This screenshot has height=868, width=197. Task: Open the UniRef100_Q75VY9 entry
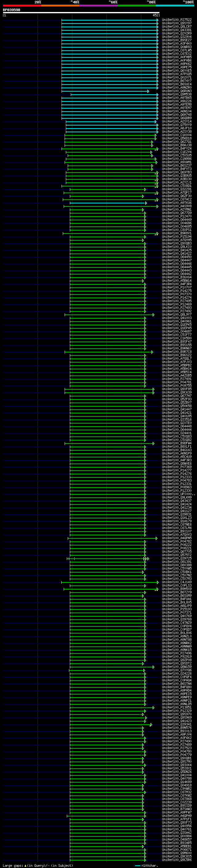pyautogui.click(x=176, y=125)
